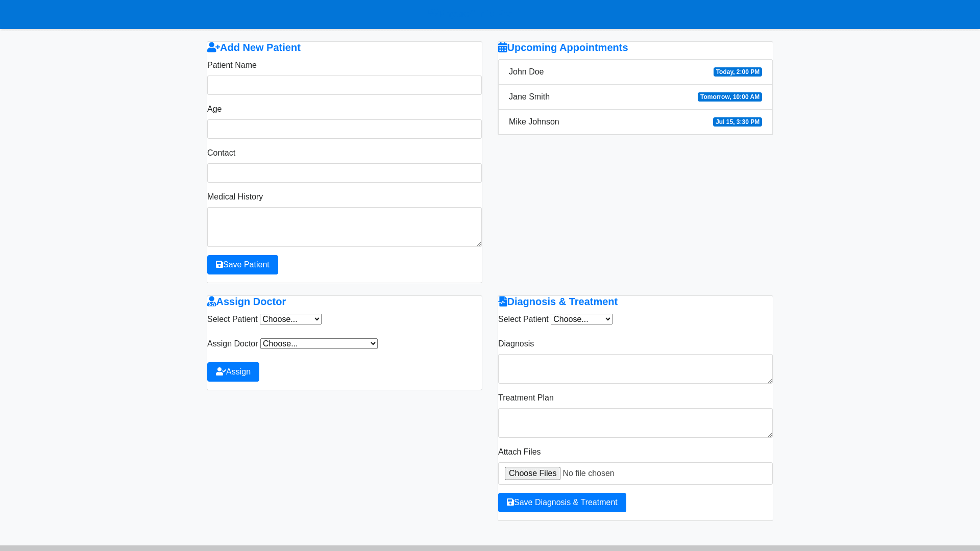Image resolution: width=980 pixels, height=551 pixels.
Task: Click the save icon on Save Diagnosis & Treatment
Action: (510, 502)
